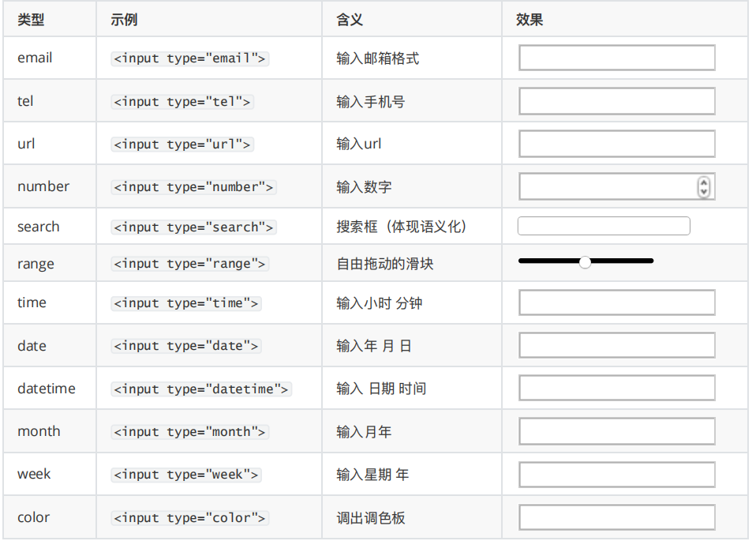The width and height of the screenshot is (756, 541).
Task: Click the text 输入手机号
Action: tap(371, 101)
